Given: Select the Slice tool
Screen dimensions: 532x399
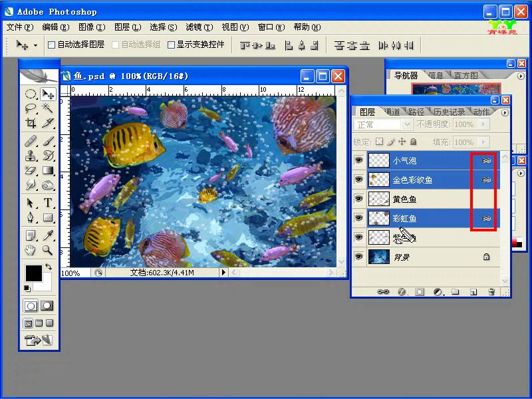Looking at the screenshot, I should [48, 122].
